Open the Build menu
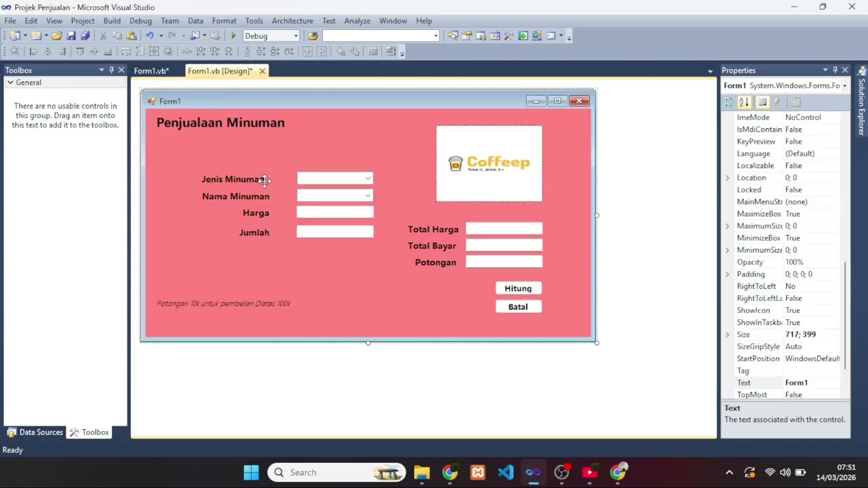This screenshot has width=868, height=488. [112, 21]
